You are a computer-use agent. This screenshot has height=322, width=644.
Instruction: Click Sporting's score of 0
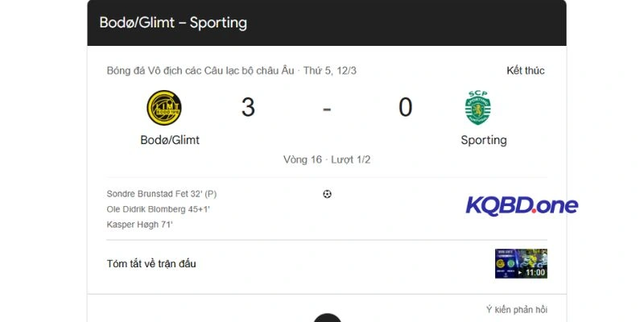click(405, 108)
